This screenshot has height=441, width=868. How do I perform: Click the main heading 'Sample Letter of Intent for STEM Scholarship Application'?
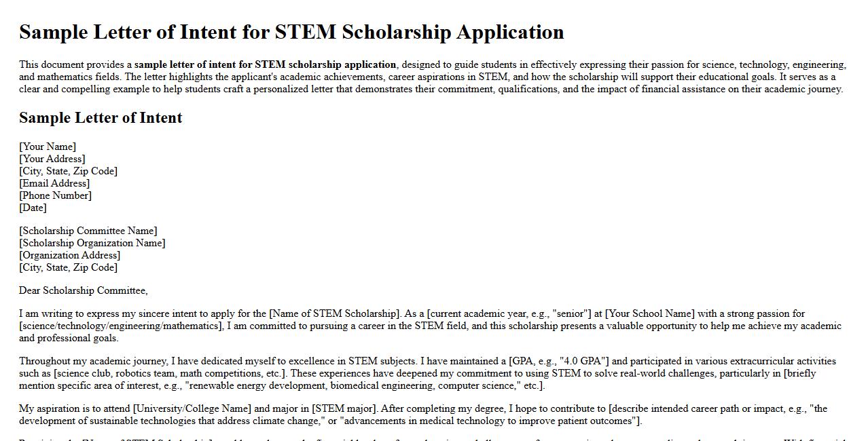pyautogui.click(x=291, y=32)
